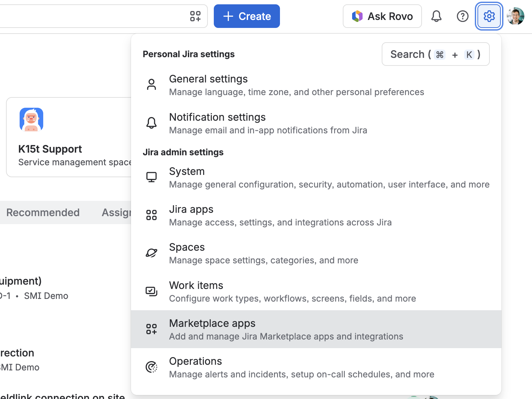Viewport: 532px width, 399px height.
Task: Click the blue Create button
Action: [x=247, y=16]
